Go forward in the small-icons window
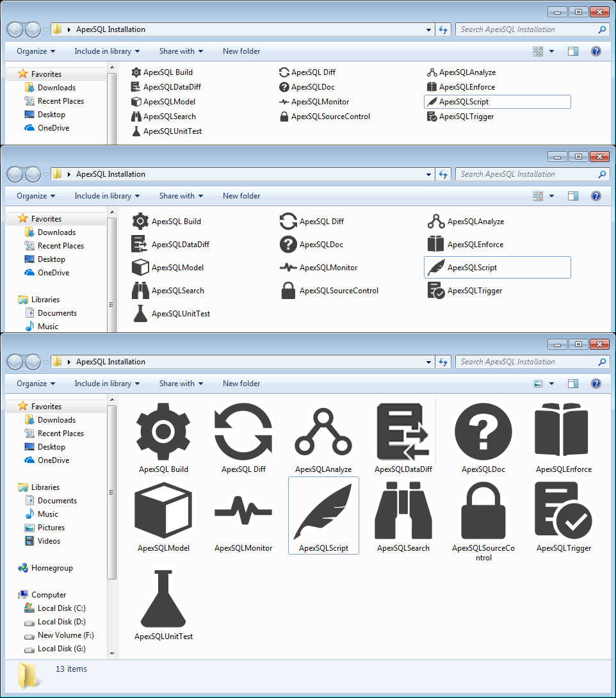 pos(33,30)
